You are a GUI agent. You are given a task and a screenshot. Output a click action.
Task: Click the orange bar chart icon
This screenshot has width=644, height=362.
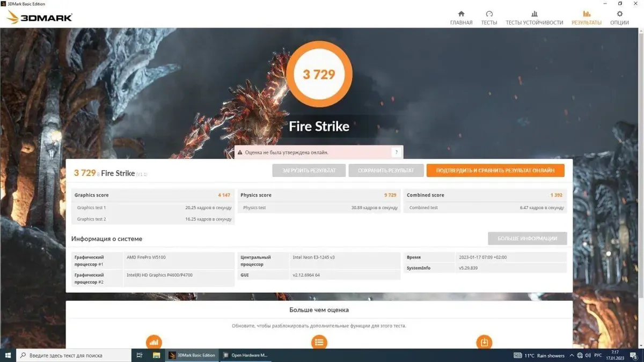(x=154, y=342)
